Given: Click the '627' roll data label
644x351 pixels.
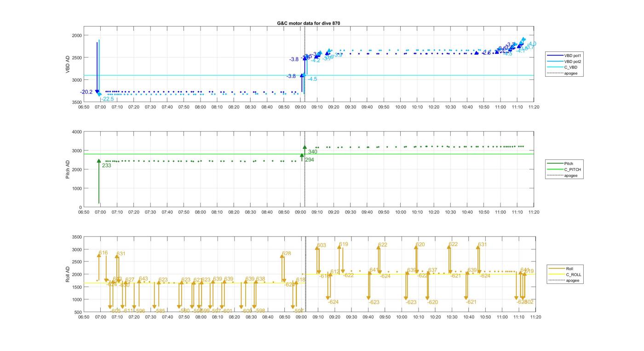Looking at the screenshot, I should [130, 280].
